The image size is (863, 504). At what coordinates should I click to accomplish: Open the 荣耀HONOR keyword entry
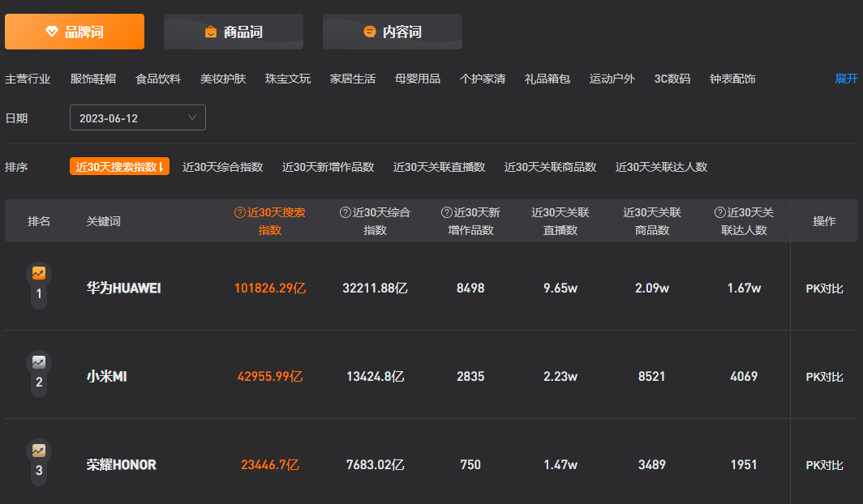pos(122,465)
